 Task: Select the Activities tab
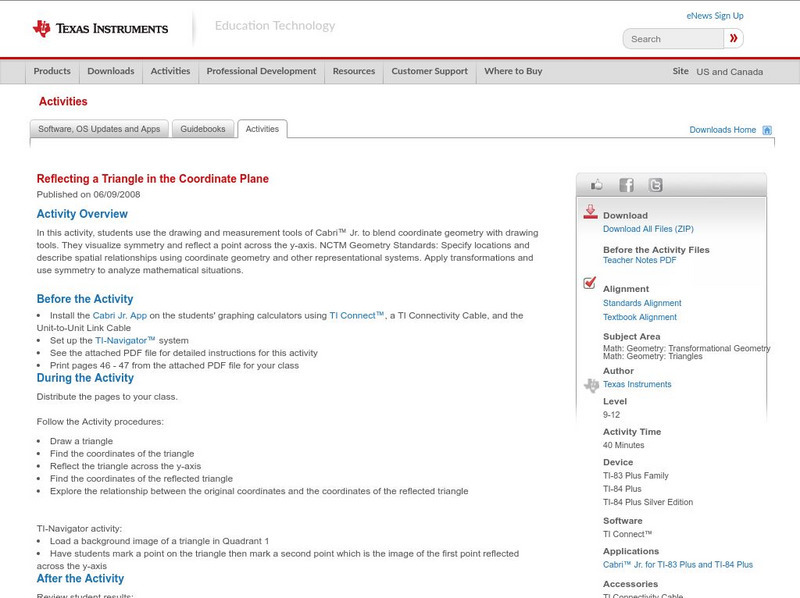coord(262,129)
